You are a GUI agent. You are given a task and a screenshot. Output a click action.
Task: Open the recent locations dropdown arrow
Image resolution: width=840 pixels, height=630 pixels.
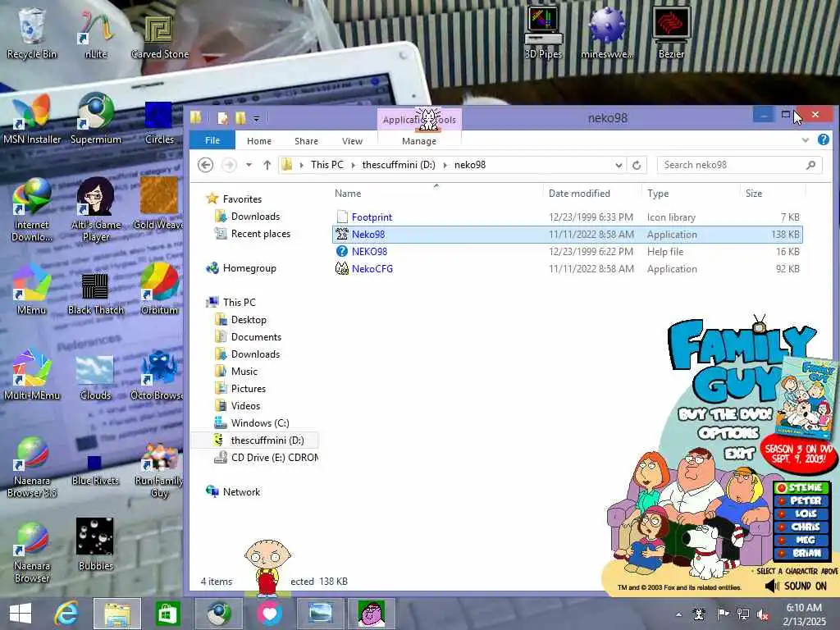click(249, 165)
